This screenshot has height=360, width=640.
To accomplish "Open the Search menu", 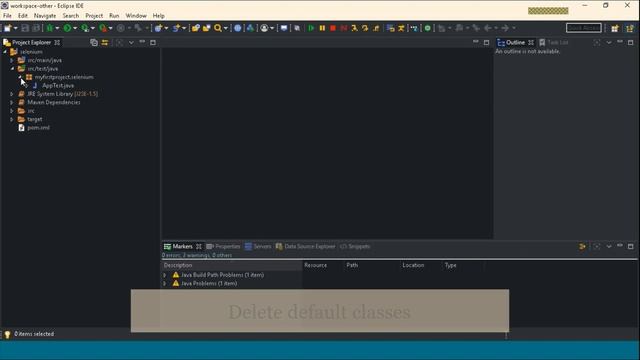I will (x=71, y=16).
